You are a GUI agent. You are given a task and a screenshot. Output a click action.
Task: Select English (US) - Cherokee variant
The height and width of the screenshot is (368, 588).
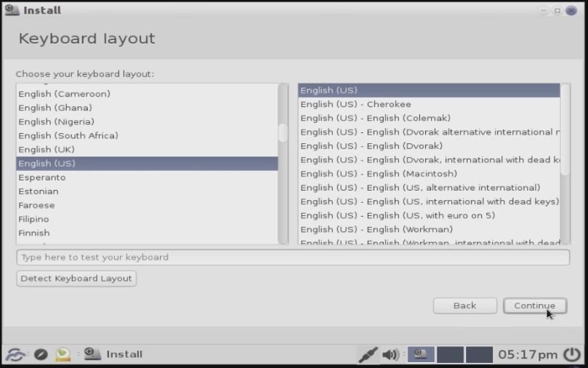click(x=429, y=104)
